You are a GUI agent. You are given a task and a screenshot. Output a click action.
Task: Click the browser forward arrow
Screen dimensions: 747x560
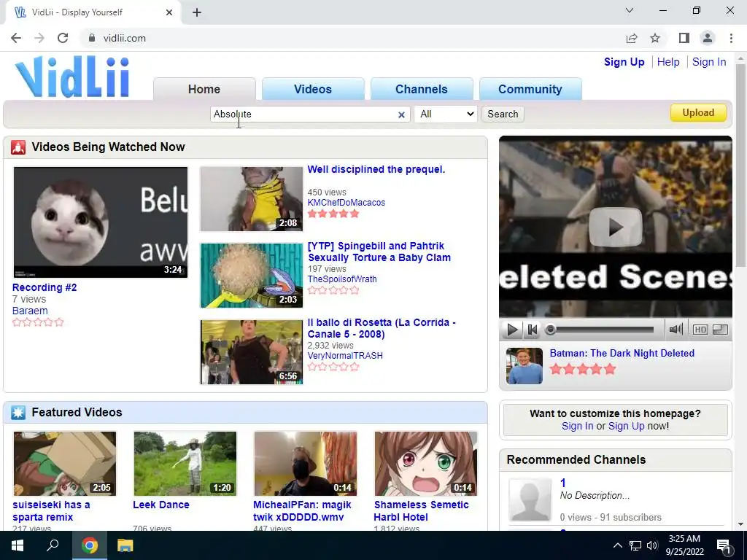[x=39, y=38]
